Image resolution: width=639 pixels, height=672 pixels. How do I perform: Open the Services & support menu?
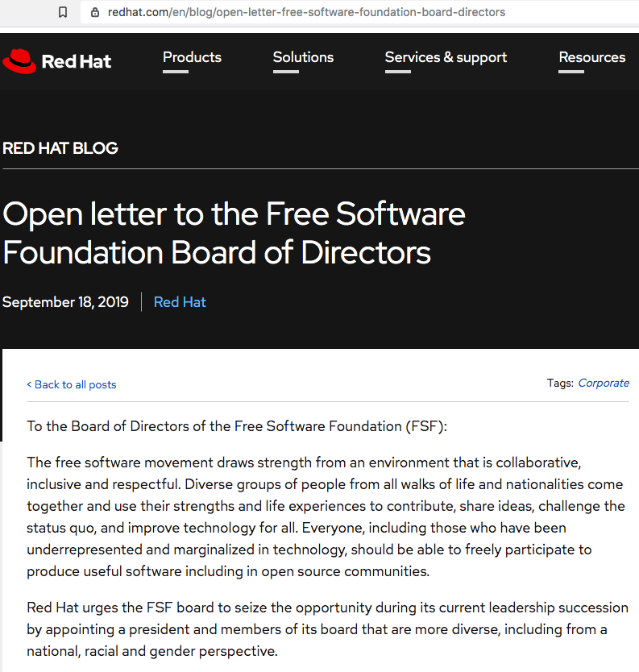pos(446,57)
